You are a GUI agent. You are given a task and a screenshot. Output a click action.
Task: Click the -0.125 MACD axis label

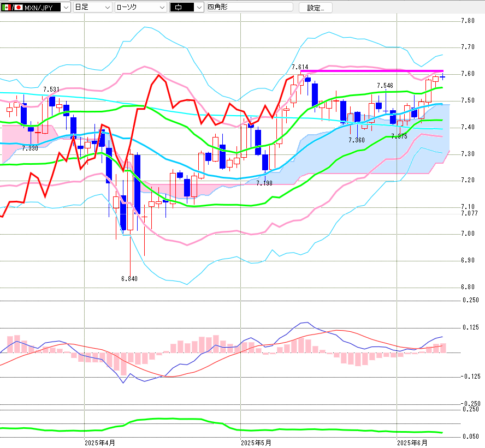[x=470, y=377]
